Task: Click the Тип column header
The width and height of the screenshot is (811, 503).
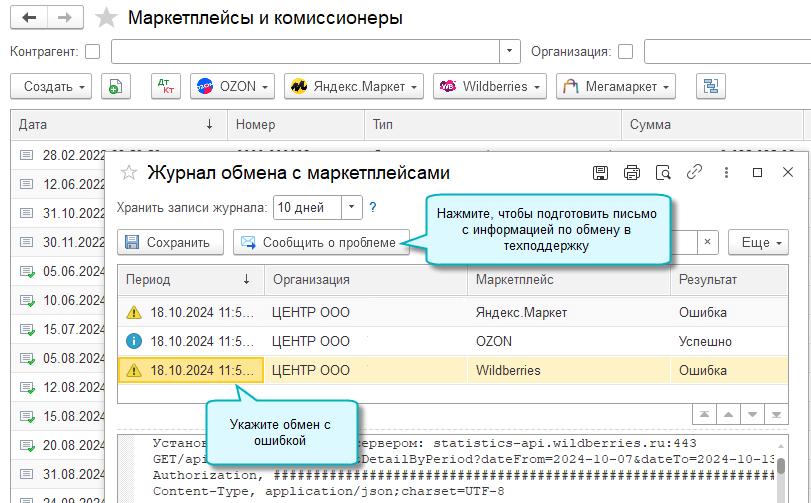Action: [492, 125]
